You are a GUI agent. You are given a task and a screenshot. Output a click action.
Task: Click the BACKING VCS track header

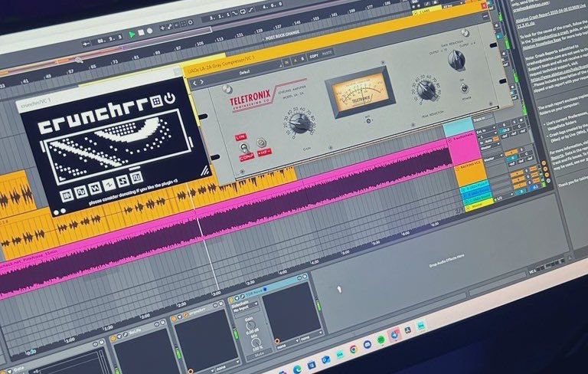pos(471,173)
